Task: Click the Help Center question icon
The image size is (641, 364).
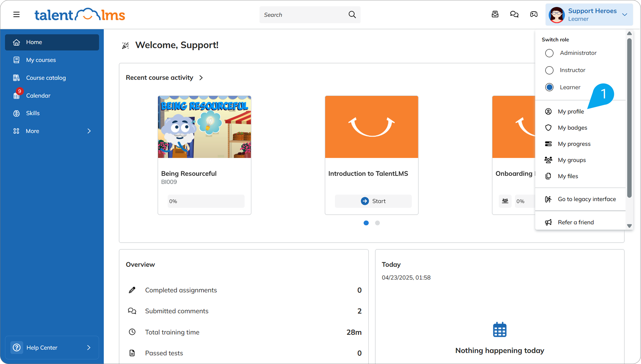Action: coord(17,348)
